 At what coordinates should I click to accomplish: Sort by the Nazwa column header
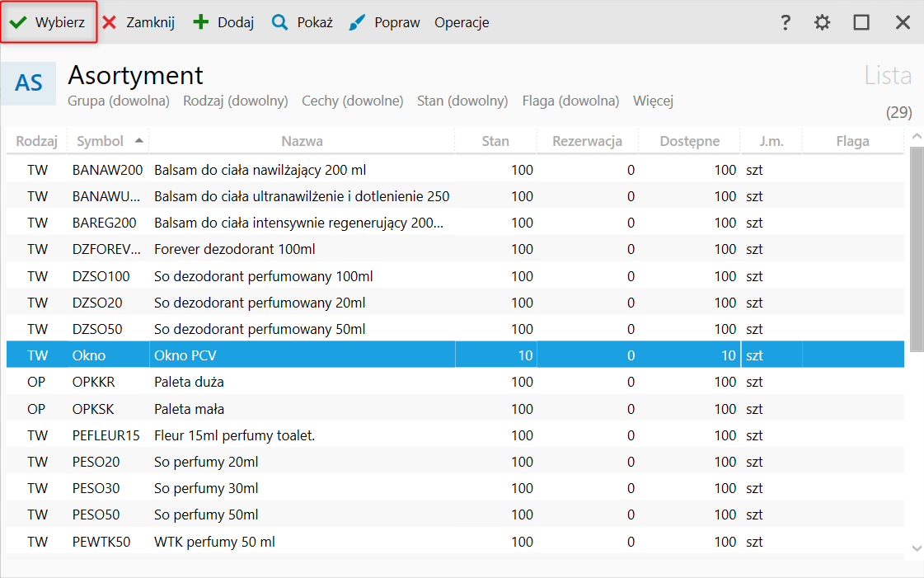coord(302,141)
